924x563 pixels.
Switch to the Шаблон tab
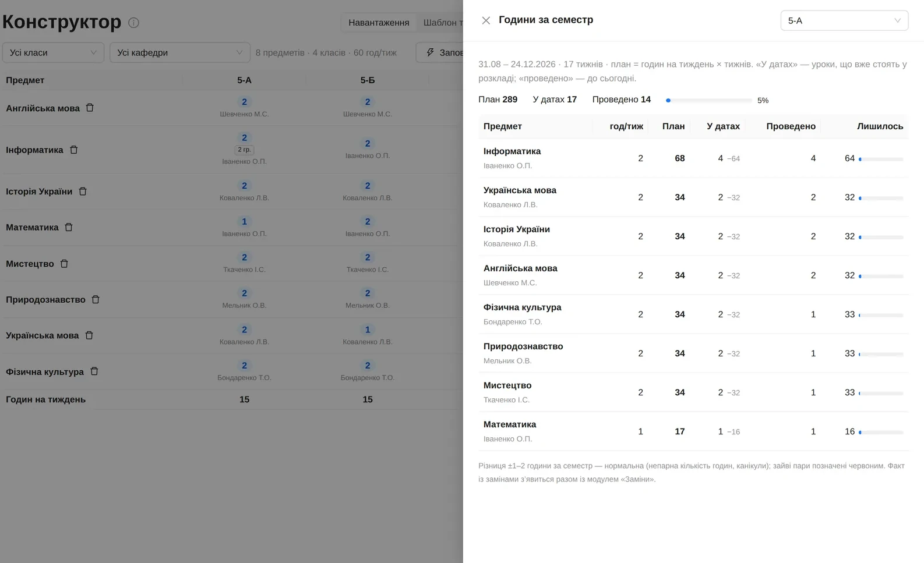pyautogui.click(x=443, y=23)
